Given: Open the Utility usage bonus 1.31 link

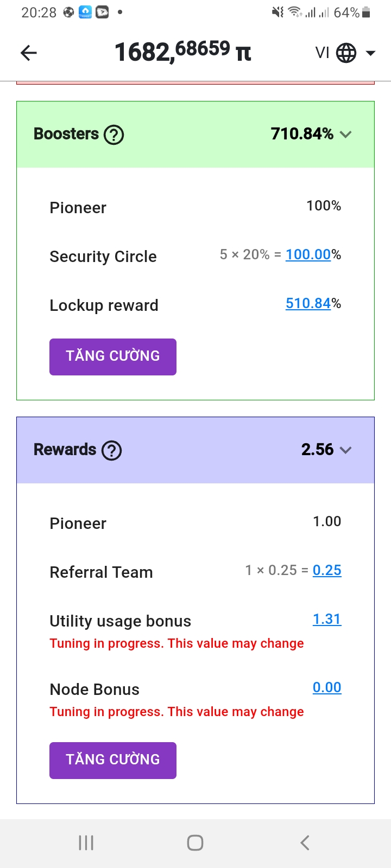Looking at the screenshot, I should (x=327, y=619).
